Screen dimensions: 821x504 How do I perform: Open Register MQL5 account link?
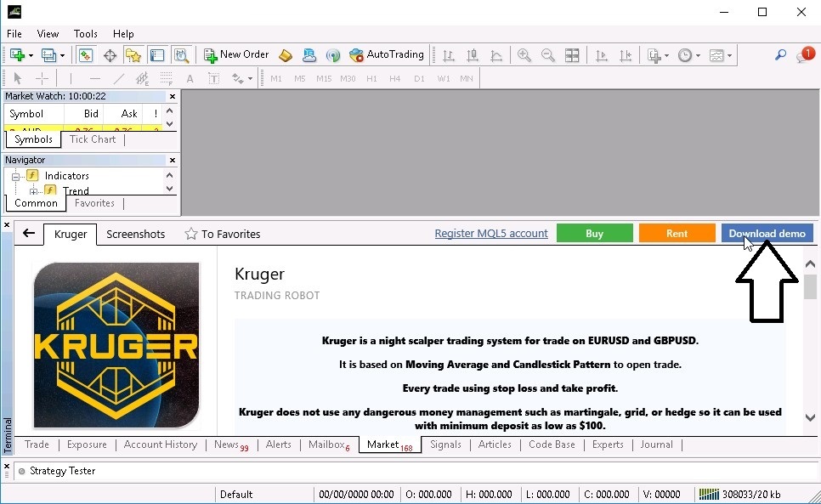(491, 234)
